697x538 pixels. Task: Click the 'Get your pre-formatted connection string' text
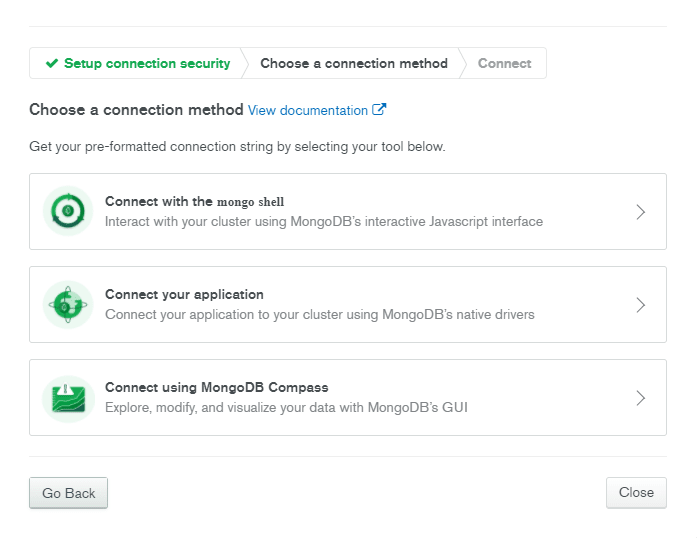pyautogui.click(x=237, y=146)
